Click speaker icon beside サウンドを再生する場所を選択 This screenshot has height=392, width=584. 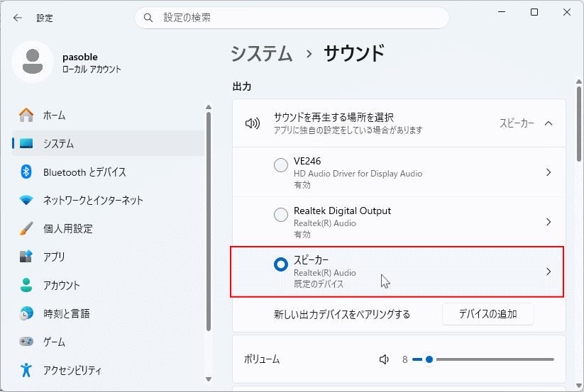pyautogui.click(x=252, y=123)
